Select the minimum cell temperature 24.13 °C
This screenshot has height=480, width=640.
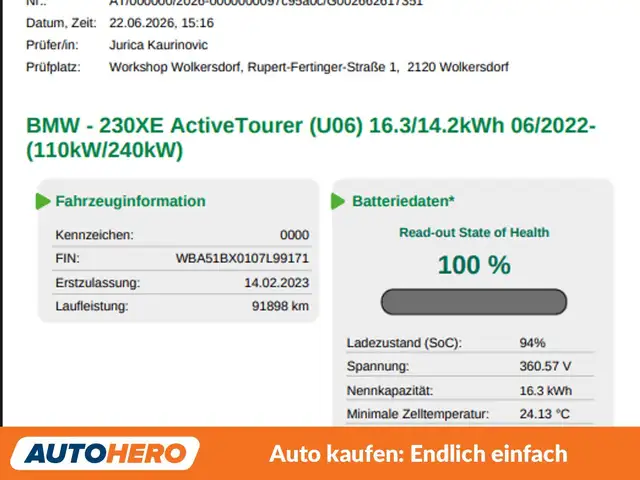coord(544,414)
